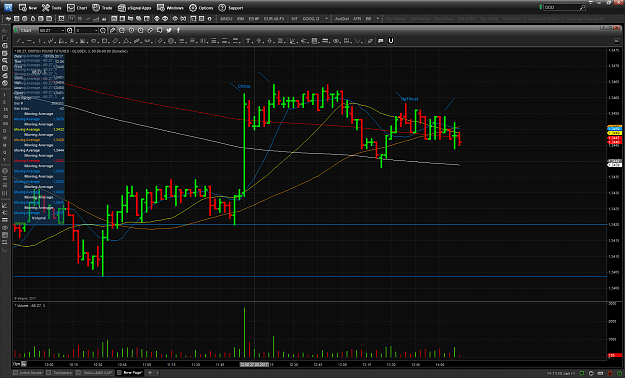Viewport: 625px width, 378px height.
Task: Toggle the U magnet button in toolbar
Action: click(391, 41)
